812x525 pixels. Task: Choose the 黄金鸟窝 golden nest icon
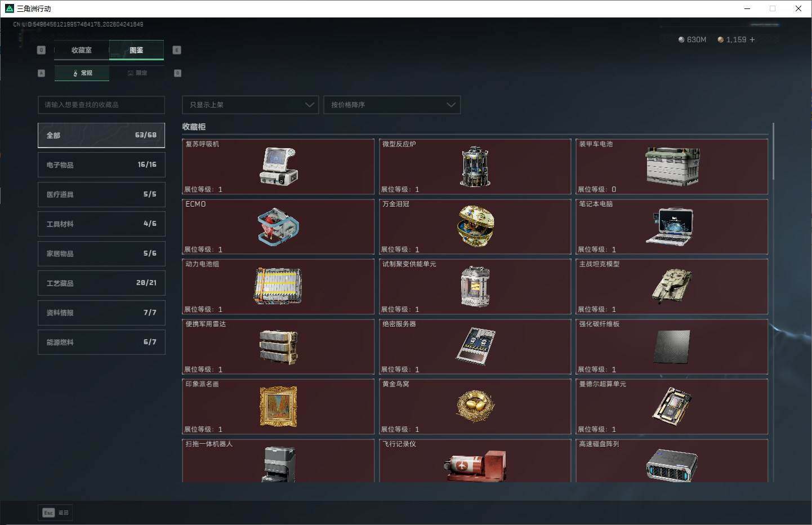pos(475,407)
